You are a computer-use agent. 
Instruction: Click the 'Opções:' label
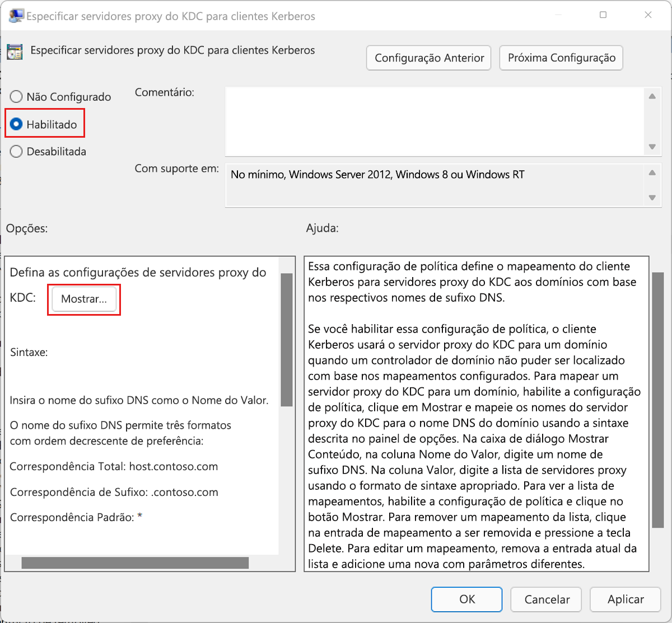pyautogui.click(x=27, y=228)
